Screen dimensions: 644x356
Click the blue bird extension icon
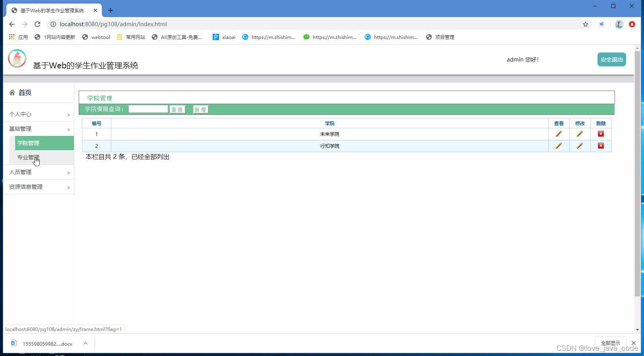[602, 24]
